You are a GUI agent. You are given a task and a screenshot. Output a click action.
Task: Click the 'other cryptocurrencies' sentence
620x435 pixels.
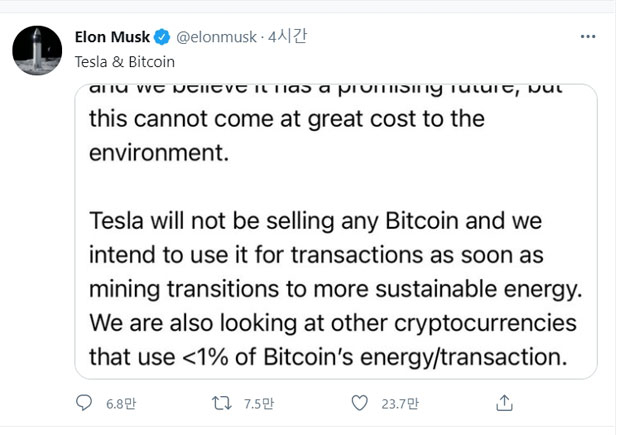pyautogui.click(x=333, y=323)
